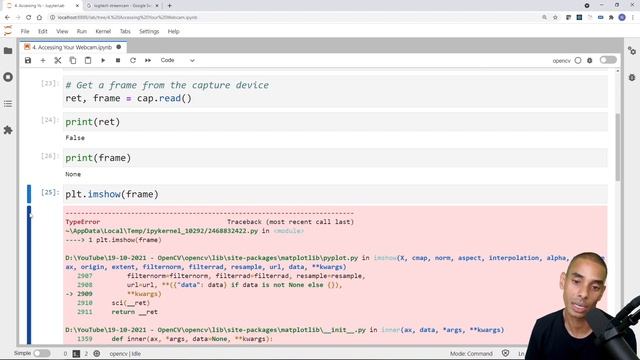Click the trusted notebook shield icon
640x360 pixels.
pyautogui.click(x=505, y=353)
